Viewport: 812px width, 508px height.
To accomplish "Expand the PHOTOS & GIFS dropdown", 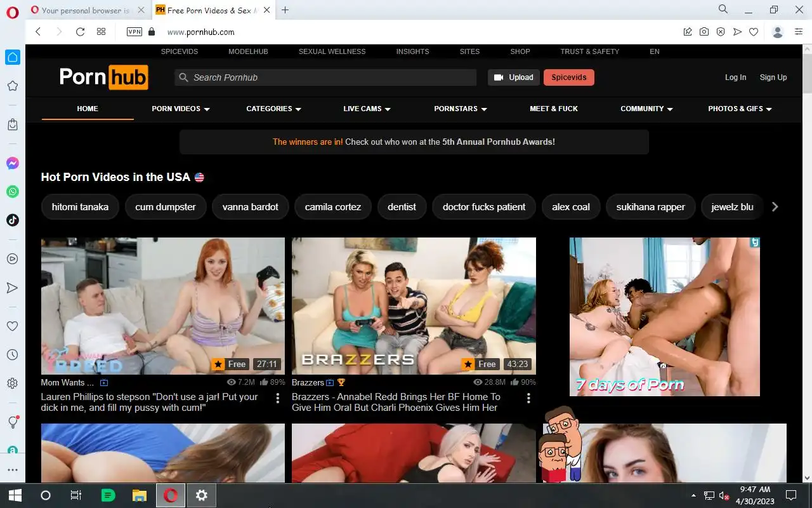I will click(x=740, y=109).
